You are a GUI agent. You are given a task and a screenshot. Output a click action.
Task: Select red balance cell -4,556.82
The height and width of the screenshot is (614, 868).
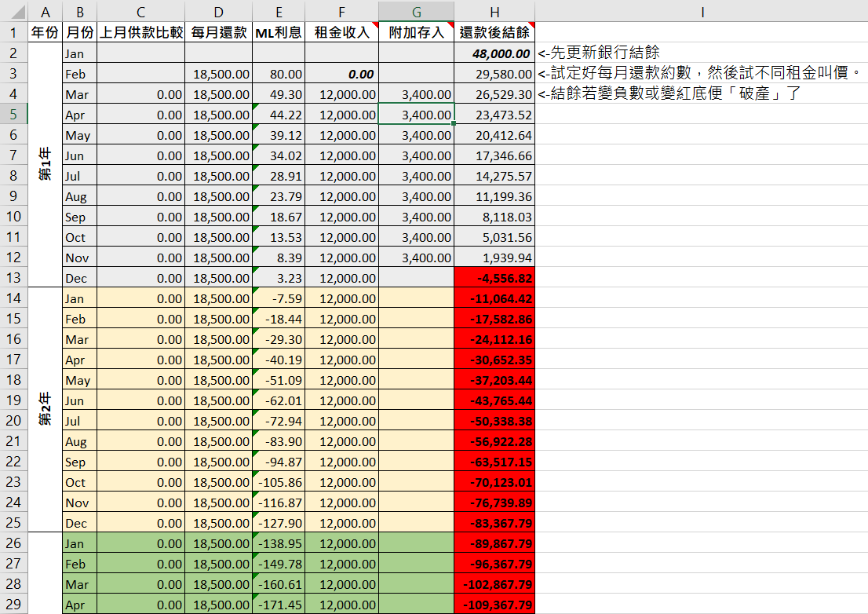[x=494, y=278]
